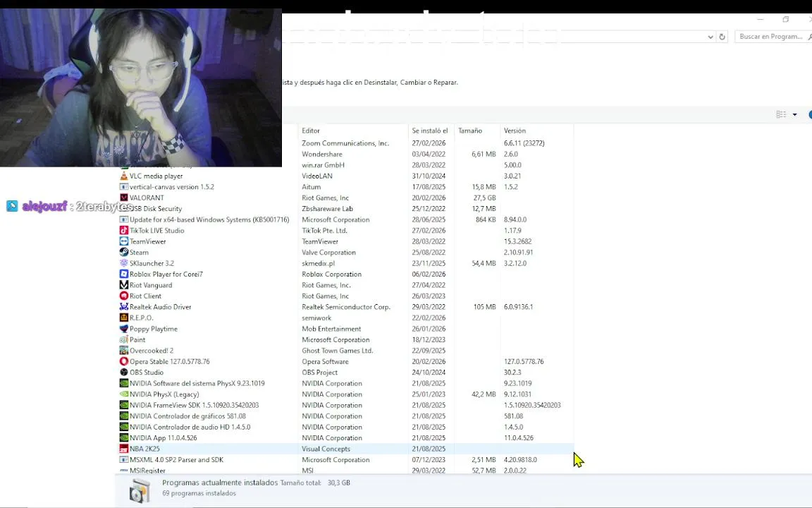Click the MSXML 4.0 SP2 Parser icon

[x=124, y=459]
